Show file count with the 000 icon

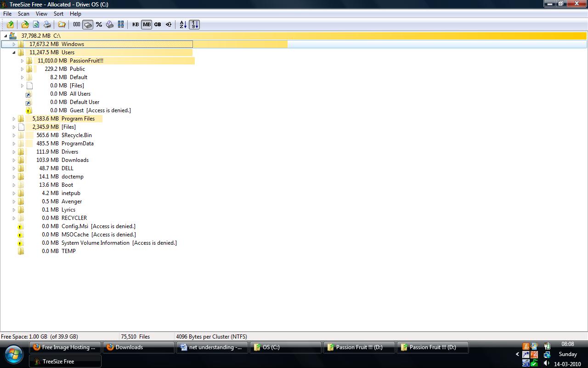[x=76, y=24]
